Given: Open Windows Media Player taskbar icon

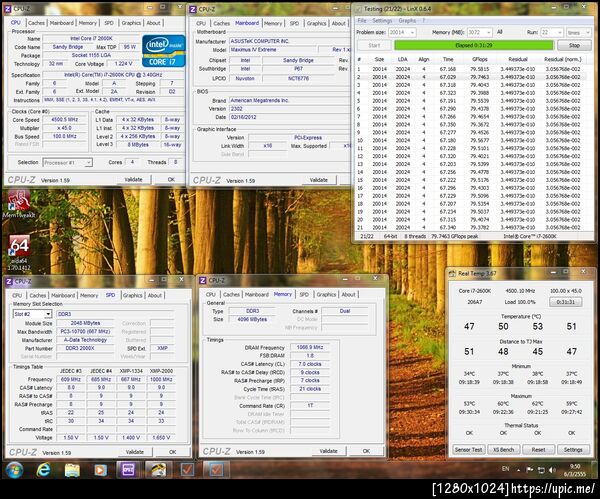Looking at the screenshot, I should tap(100, 470).
